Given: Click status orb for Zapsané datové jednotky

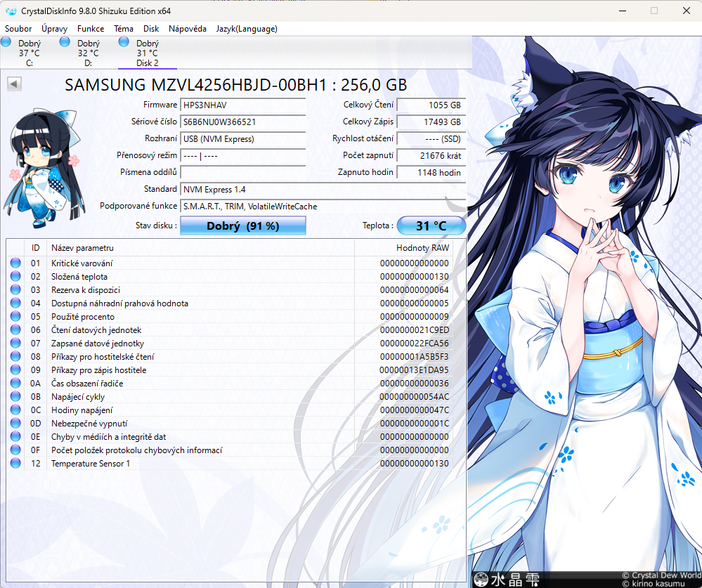Looking at the screenshot, I should tap(15, 344).
